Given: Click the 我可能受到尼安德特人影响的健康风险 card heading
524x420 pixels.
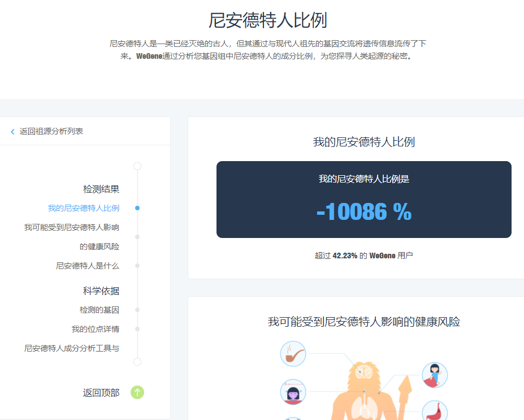Looking at the screenshot, I should pyautogui.click(x=364, y=322).
